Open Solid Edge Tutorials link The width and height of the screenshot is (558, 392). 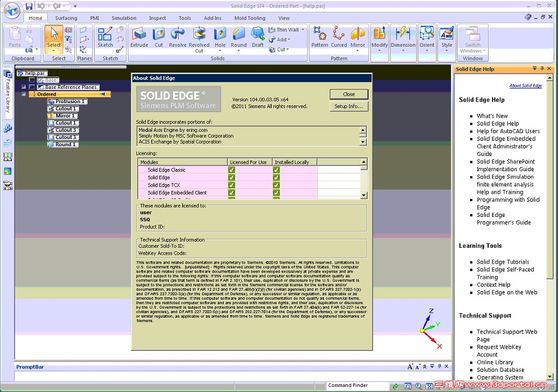[x=503, y=262]
